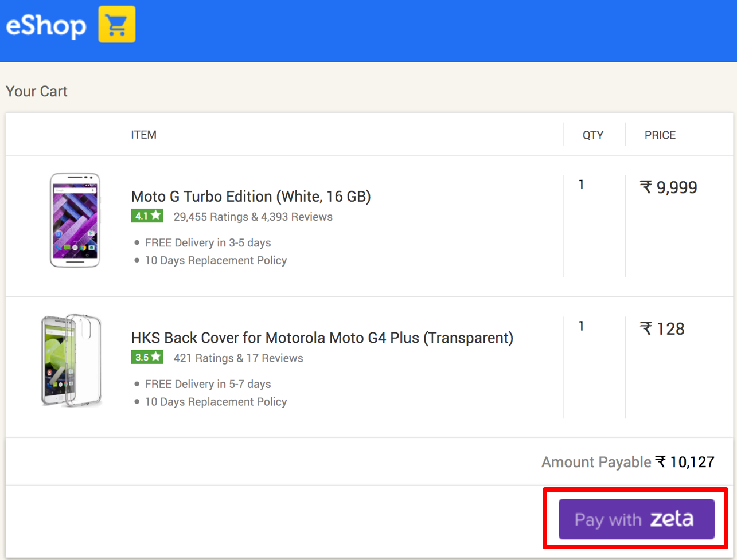The width and height of the screenshot is (737, 560).
Task: Open Moto G Turbo Edition product title
Action: tap(251, 197)
